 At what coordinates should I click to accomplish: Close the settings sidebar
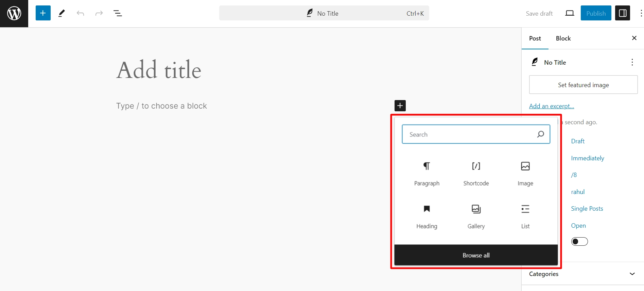pyautogui.click(x=634, y=38)
